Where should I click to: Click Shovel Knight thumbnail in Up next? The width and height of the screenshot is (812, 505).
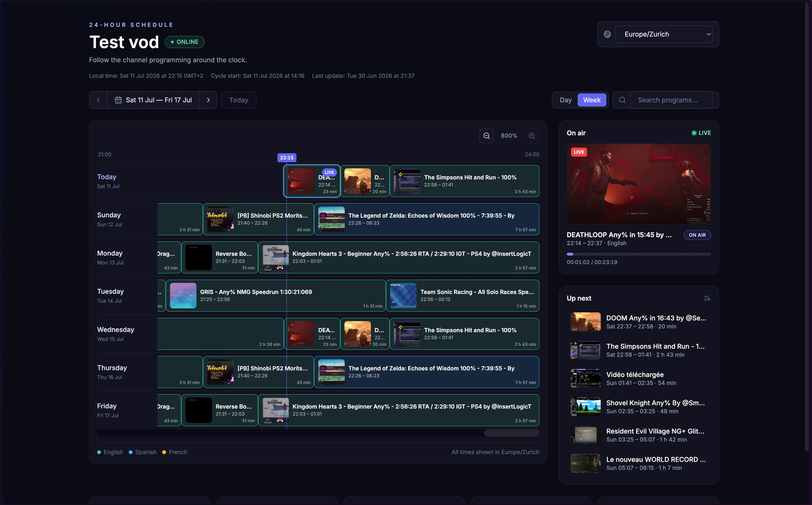pyautogui.click(x=585, y=407)
